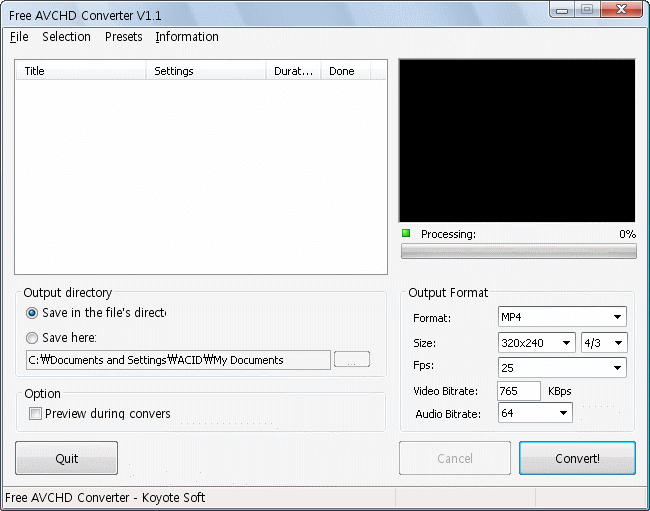Screen dimensions: 650x511
Task: Expand the Fps dropdown showing 25
Action: [562, 368]
